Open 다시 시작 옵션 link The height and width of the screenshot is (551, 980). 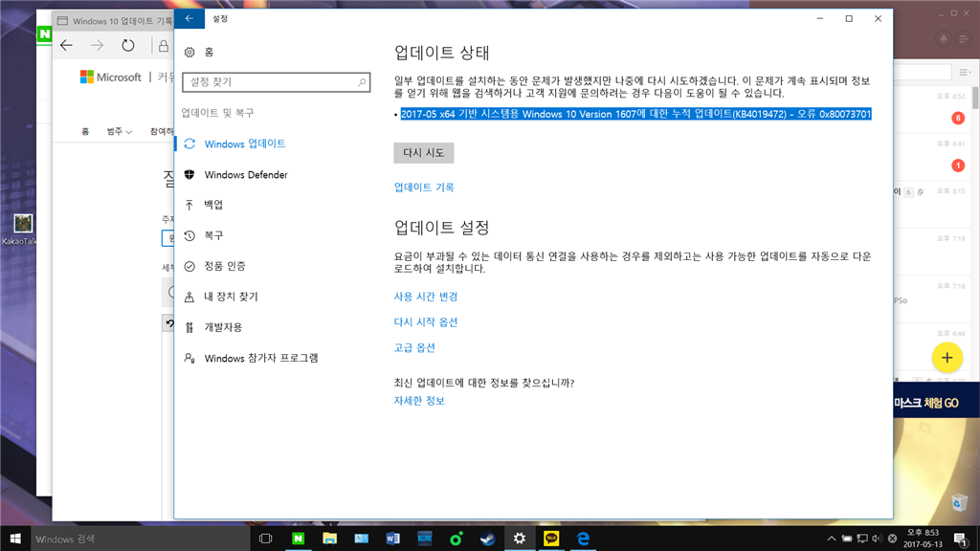(x=426, y=322)
